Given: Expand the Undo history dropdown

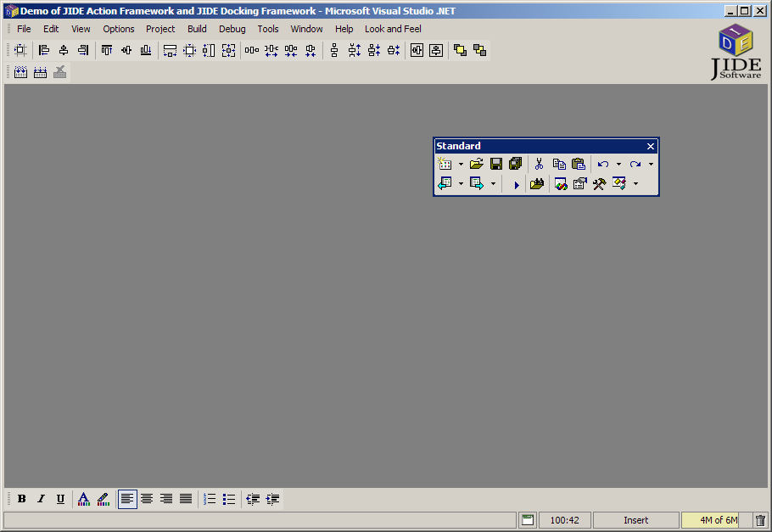Looking at the screenshot, I should 619,164.
